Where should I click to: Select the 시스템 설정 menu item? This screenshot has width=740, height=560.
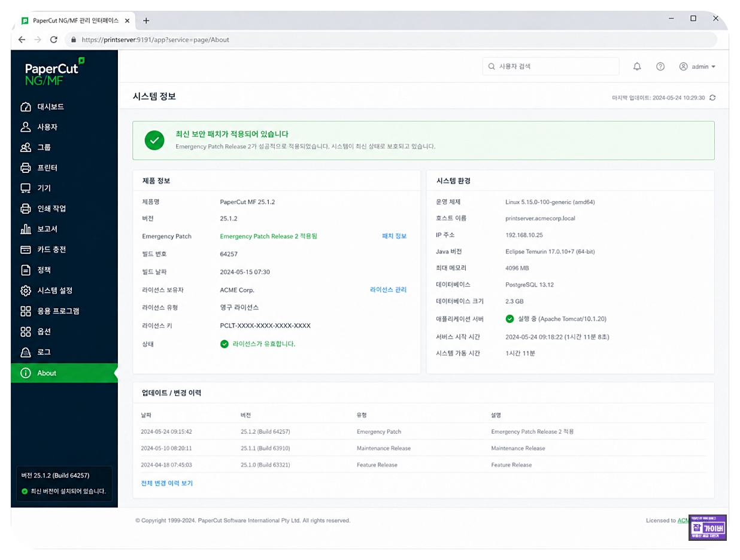(64, 291)
